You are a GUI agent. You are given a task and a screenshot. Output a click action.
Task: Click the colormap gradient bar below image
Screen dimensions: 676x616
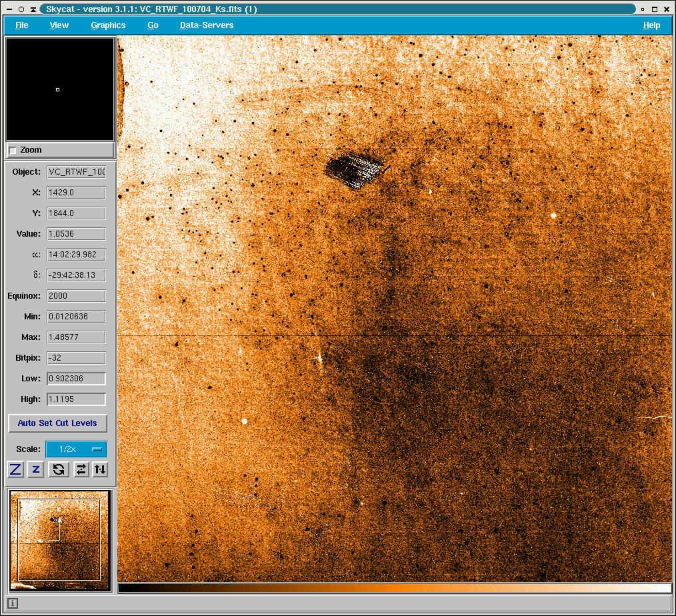(395, 588)
